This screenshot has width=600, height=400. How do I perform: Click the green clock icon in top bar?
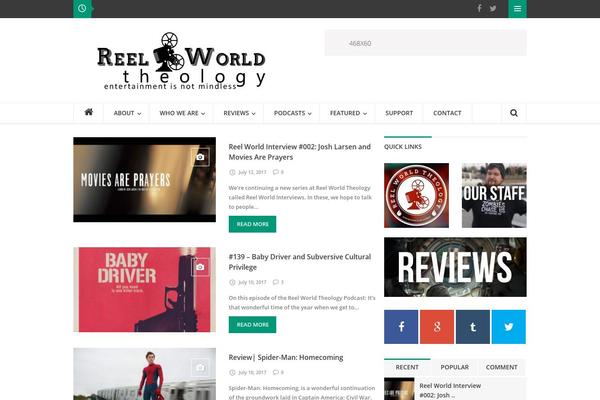point(82,8)
